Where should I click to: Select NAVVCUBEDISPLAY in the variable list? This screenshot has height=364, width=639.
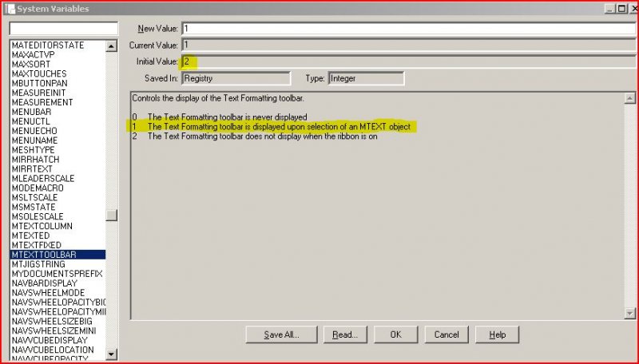[58, 340]
